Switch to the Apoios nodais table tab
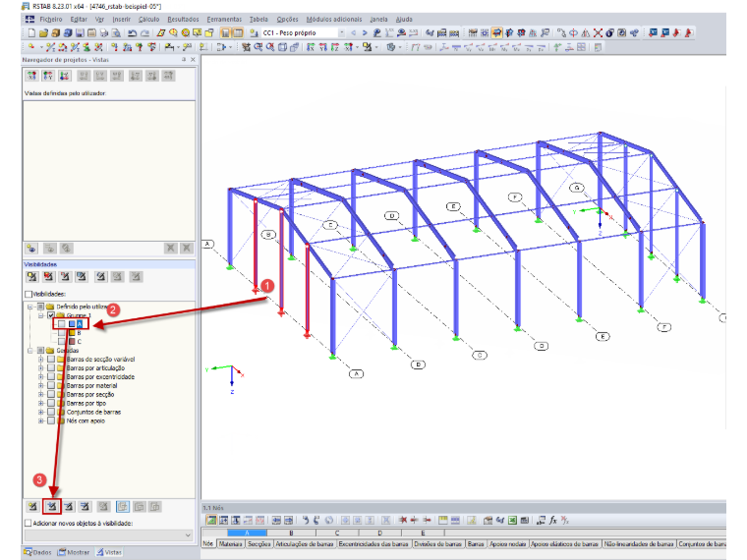The height and width of the screenshot is (560, 747). coord(508,544)
